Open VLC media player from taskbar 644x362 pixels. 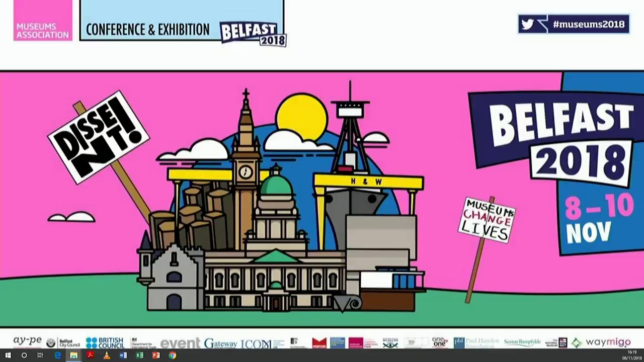106,355
